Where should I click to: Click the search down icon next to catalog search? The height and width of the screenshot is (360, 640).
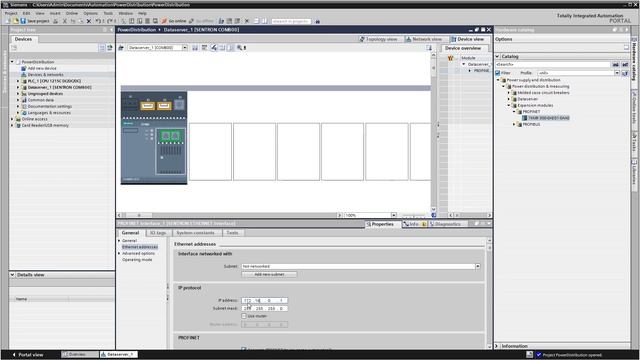tap(625, 64)
